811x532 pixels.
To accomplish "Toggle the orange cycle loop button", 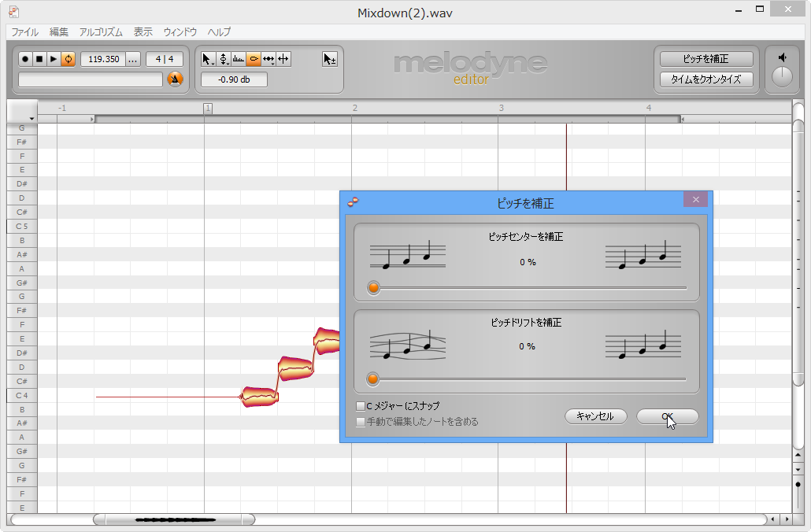I will [69, 59].
